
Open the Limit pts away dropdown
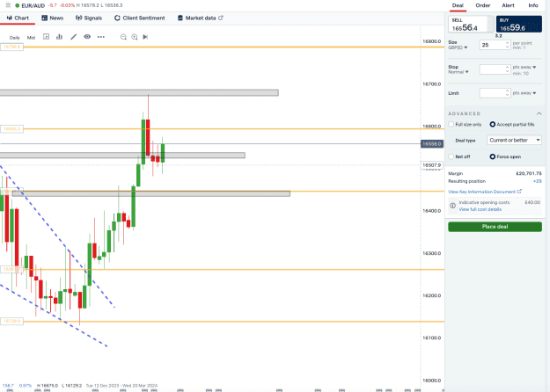click(x=524, y=93)
